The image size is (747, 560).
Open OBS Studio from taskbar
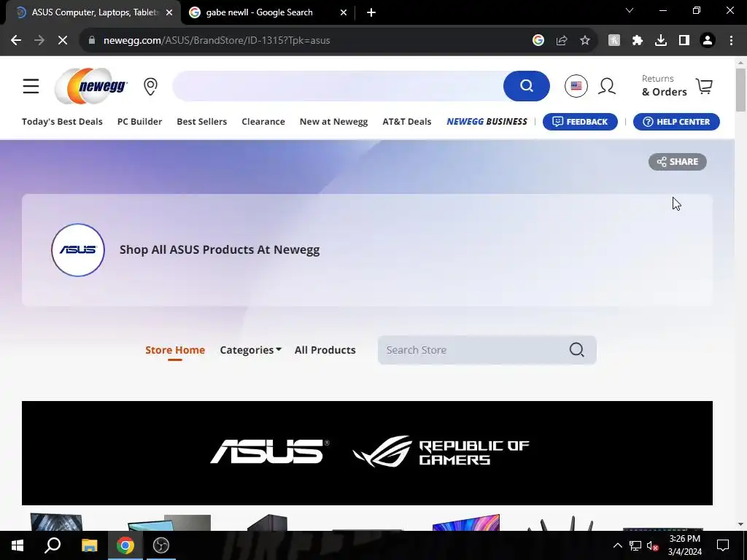(161, 545)
